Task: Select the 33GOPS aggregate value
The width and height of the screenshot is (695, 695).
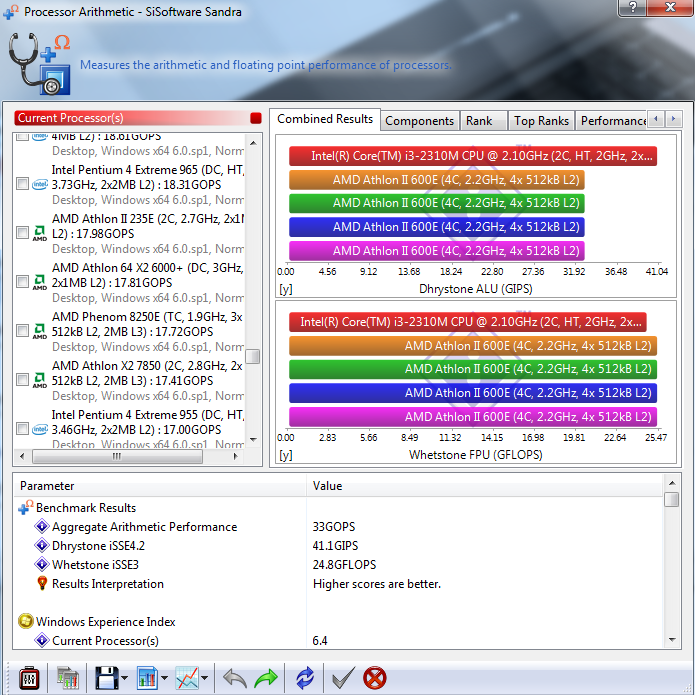Action: point(334,527)
